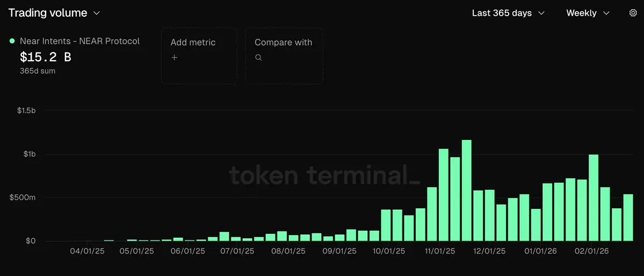Click the plus icon under Add metric
This screenshot has height=276, width=644.
[x=174, y=58]
